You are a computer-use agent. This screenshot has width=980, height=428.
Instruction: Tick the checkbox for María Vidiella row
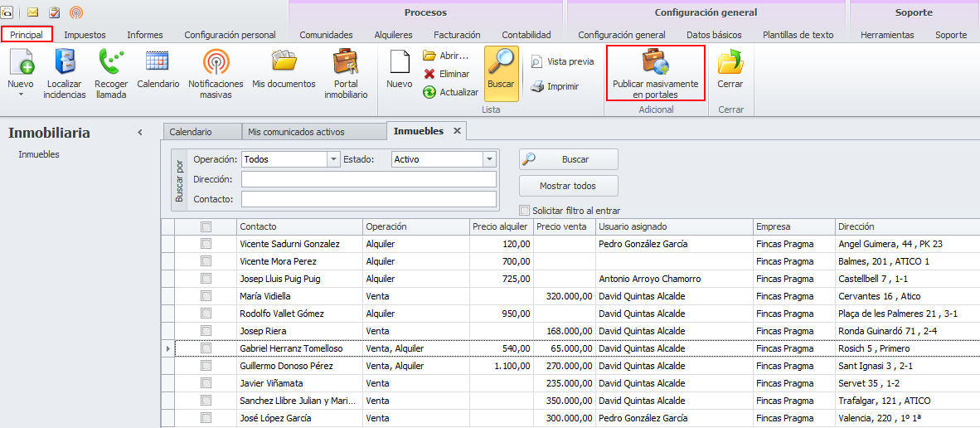coord(206,296)
